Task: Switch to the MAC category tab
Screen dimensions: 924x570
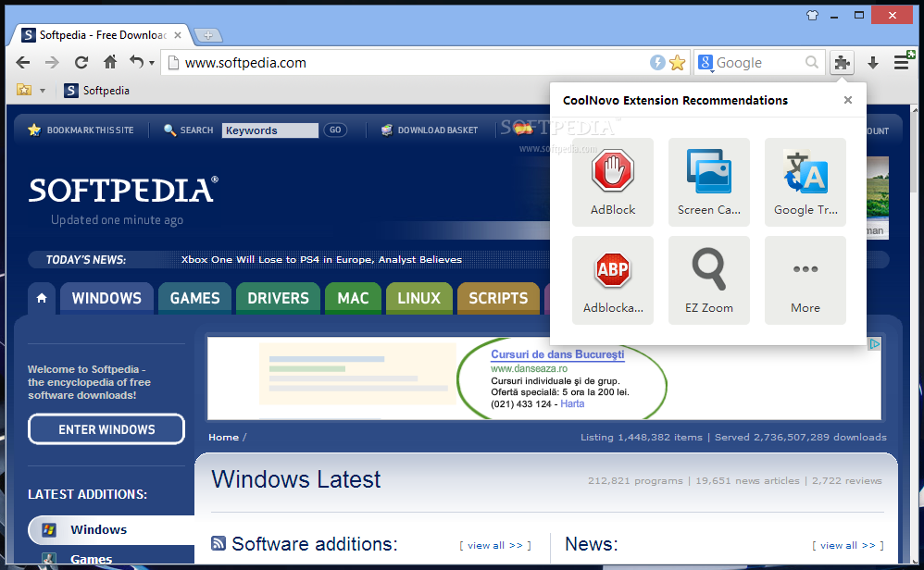Action: click(x=353, y=298)
